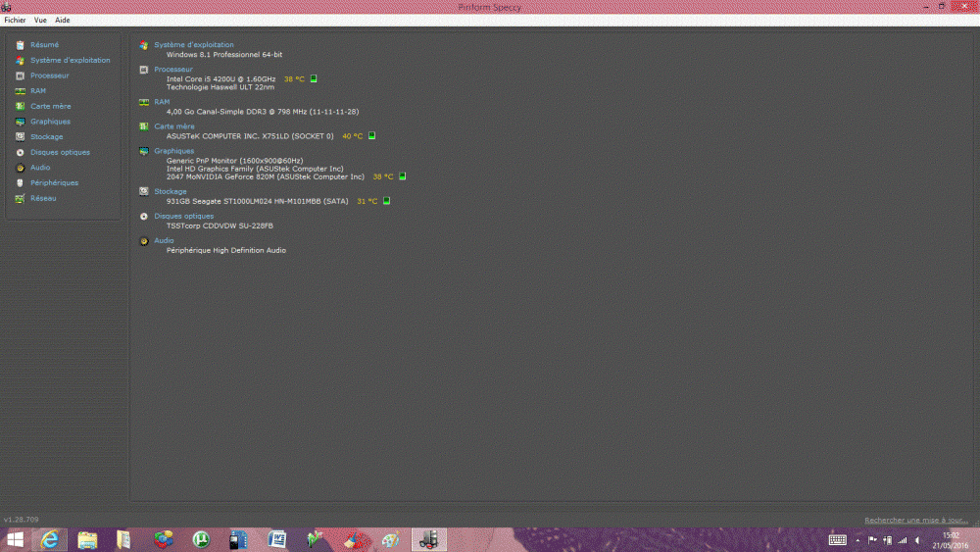The image size is (980, 552).
Task: Click the network icon beside Réseau
Action: tap(20, 198)
